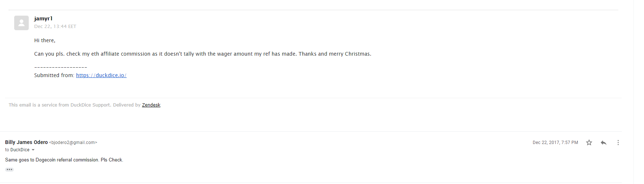Open the duckdice.io link
The image size is (644, 184).
click(x=101, y=75)
